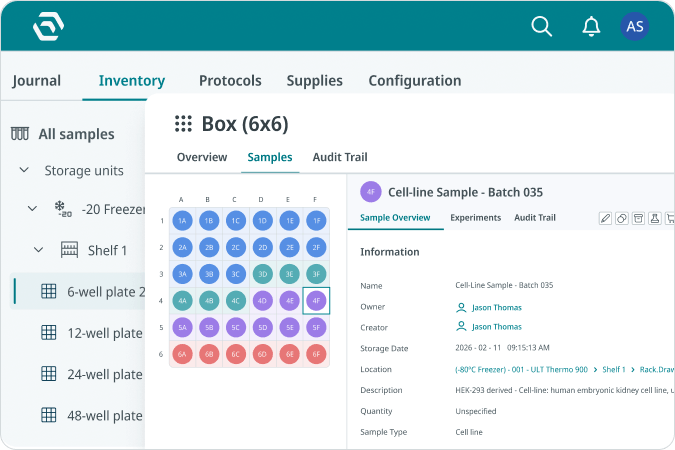
Task: Expand the chevron after Shelf 1 in Location
Action: pos(632,369)
